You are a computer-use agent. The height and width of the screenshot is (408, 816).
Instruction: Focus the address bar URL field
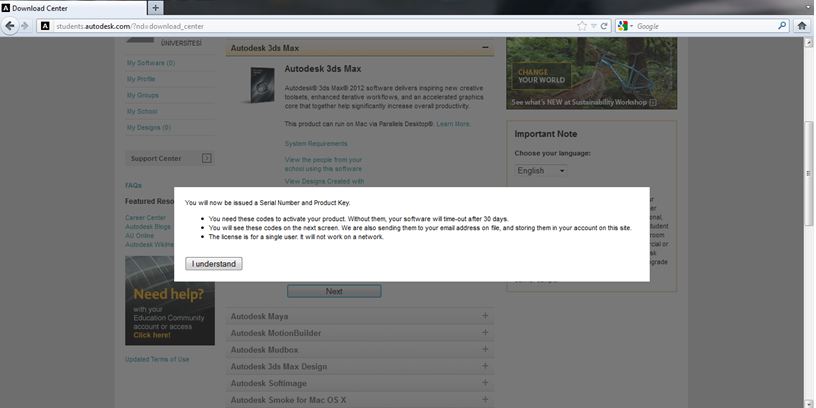tap(312, 26)
